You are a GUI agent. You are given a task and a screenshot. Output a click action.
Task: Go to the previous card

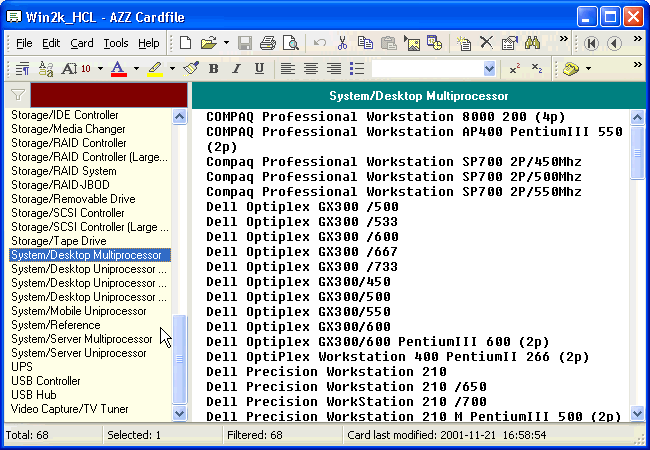pos(614,43)
